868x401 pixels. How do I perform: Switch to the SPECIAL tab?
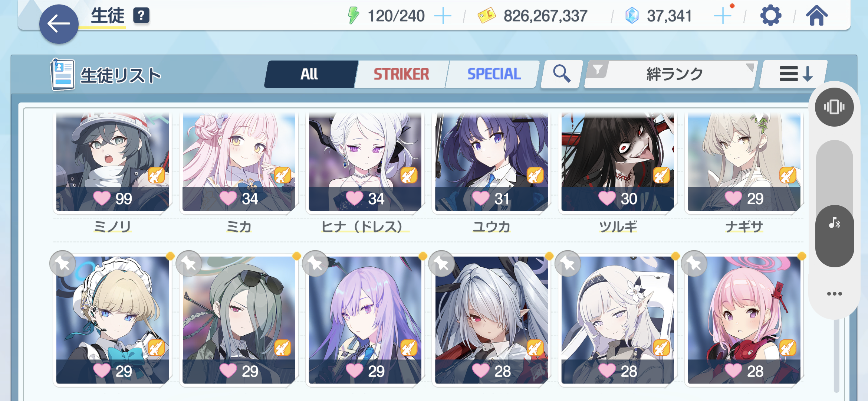click(x=494, y=74)
